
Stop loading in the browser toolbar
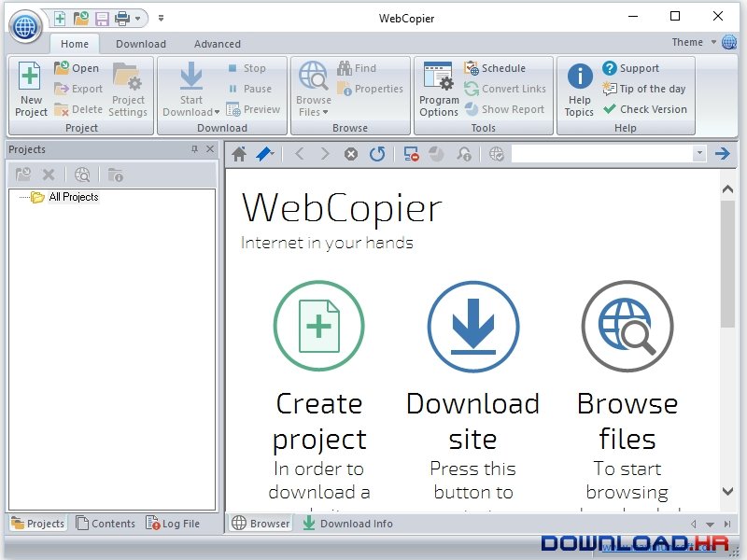tap(351, 154)
